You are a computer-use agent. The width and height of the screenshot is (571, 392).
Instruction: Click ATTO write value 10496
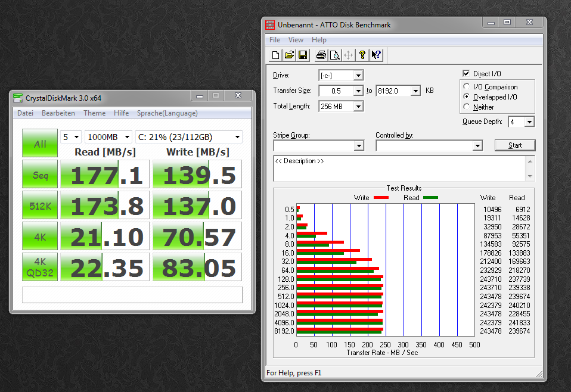[492, 209]
